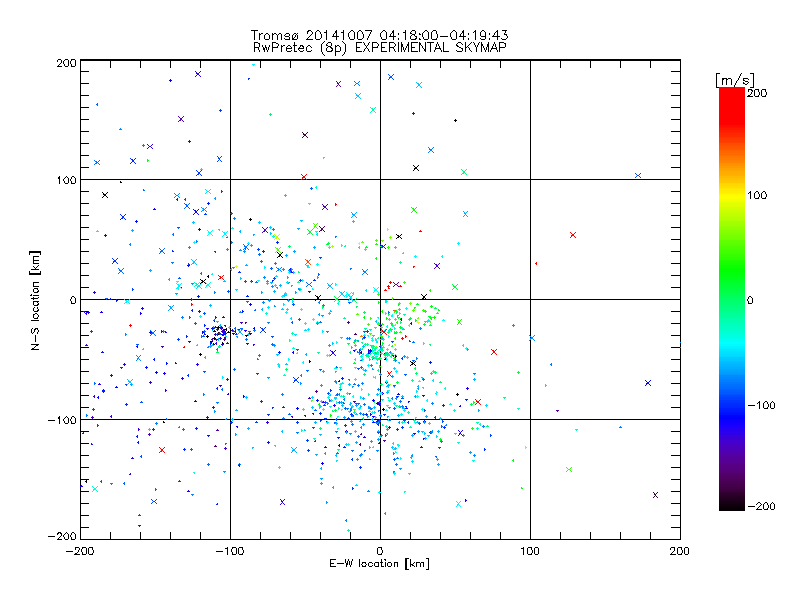This screenshot has height=600, width=800.
Task: Click the colorbar tick label '200'
Action: tap(757, 93)
